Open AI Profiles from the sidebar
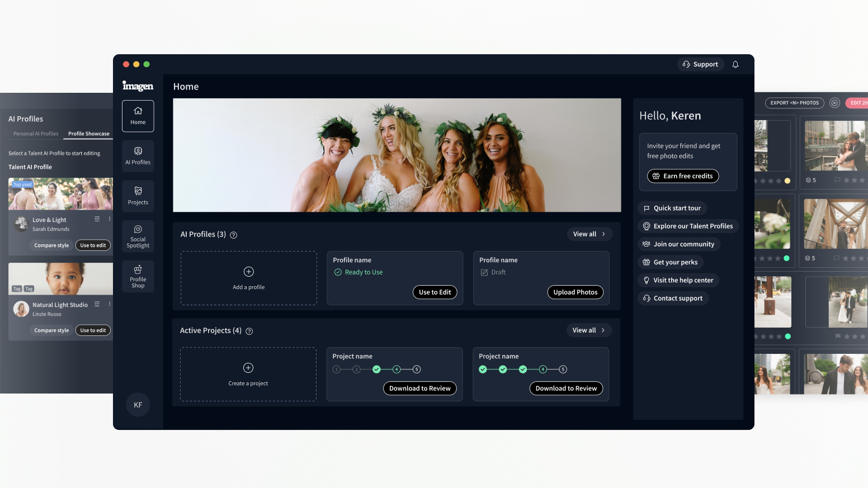This screenshot has width=868, height=488. click(138, 156)
